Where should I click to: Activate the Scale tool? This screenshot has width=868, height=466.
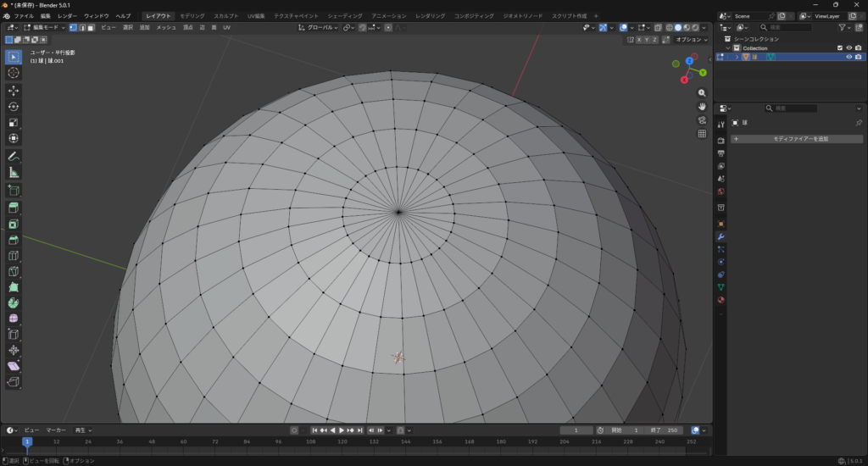click(14, 122)
